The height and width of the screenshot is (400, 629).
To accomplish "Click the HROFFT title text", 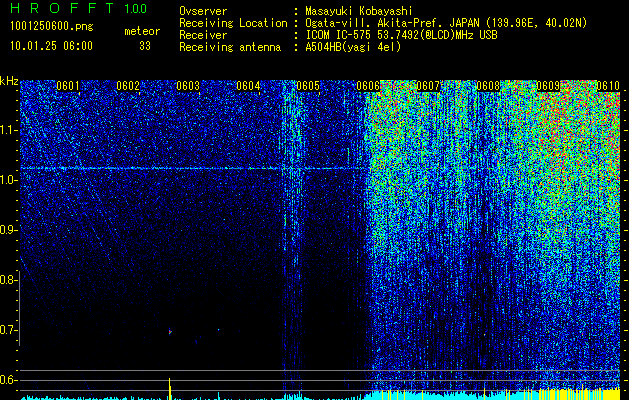I will 62,8.
